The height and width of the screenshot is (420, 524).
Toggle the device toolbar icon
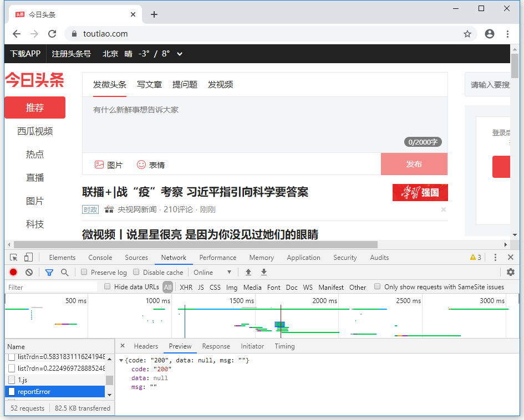28,258
